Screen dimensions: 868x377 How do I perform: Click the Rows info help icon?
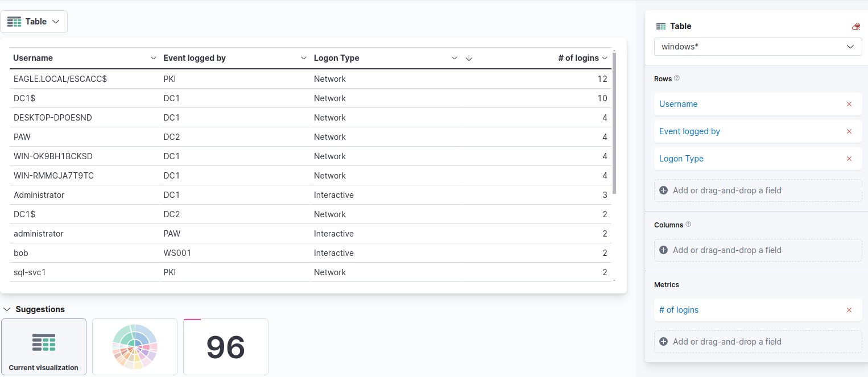[x=677, y=78]
